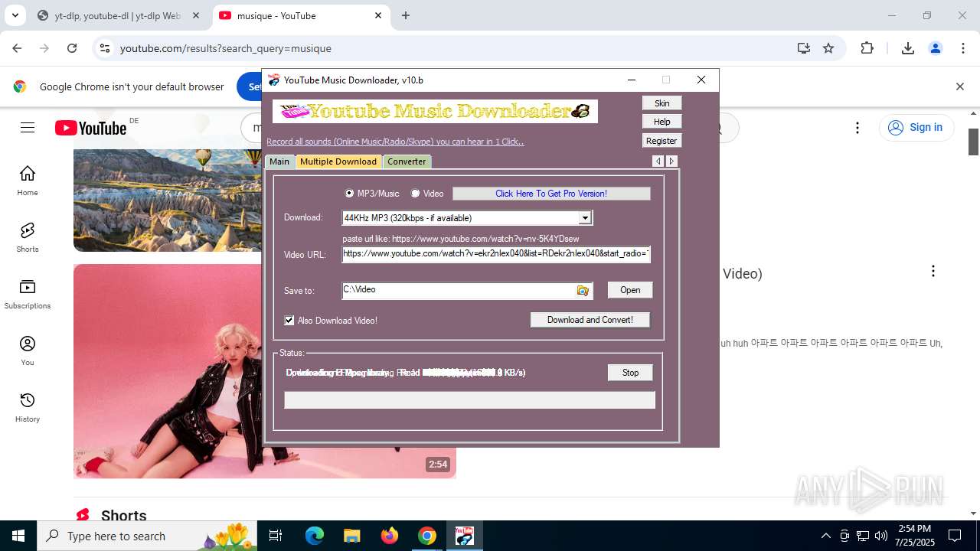Viewport: 980px width, 551px height.
Task: Install app icon in address bar
Action: coord(803,48)
